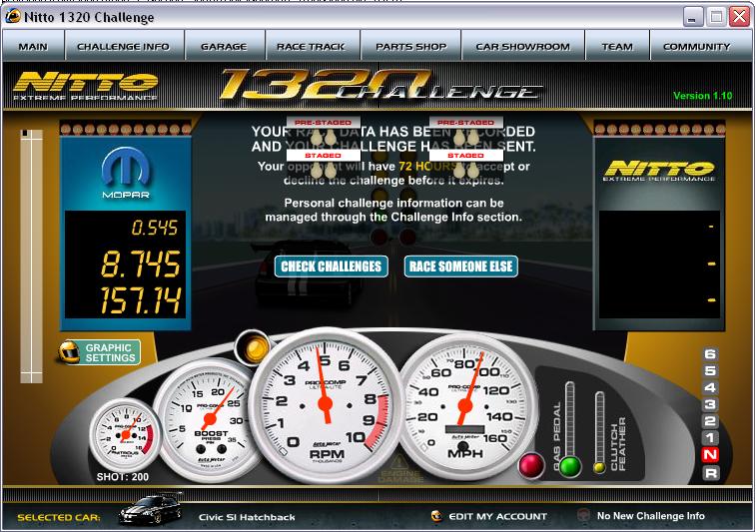The image size is (756, 532).
Task: Click the Clutch Feather slider bar
Action: tap(599, 424)
